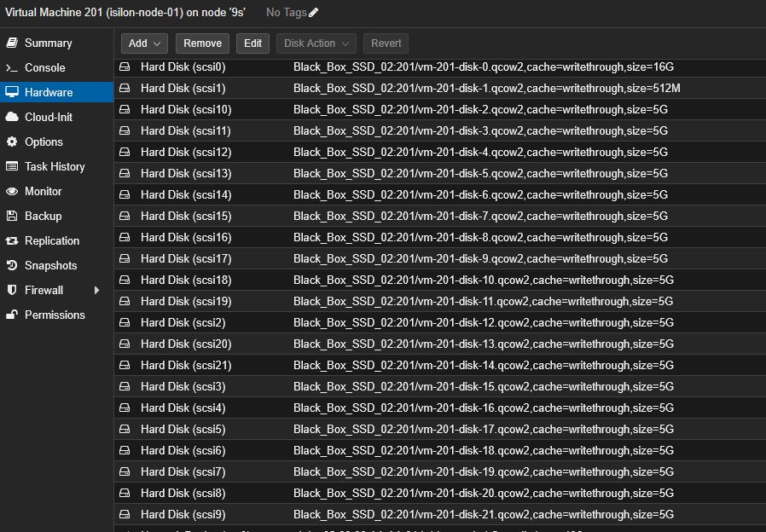Expand the Firewall submenu arrow
The image size is (766, 532).
tap(96, 290)
